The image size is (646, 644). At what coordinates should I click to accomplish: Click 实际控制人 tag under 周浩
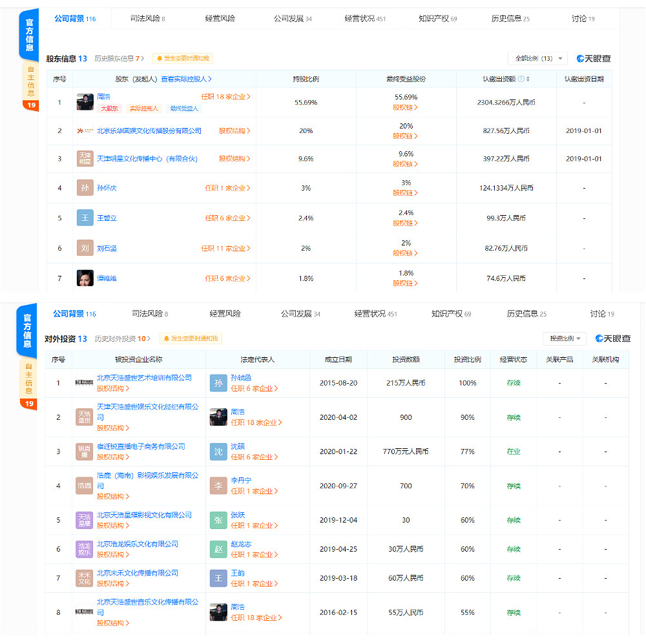[144, 109]
